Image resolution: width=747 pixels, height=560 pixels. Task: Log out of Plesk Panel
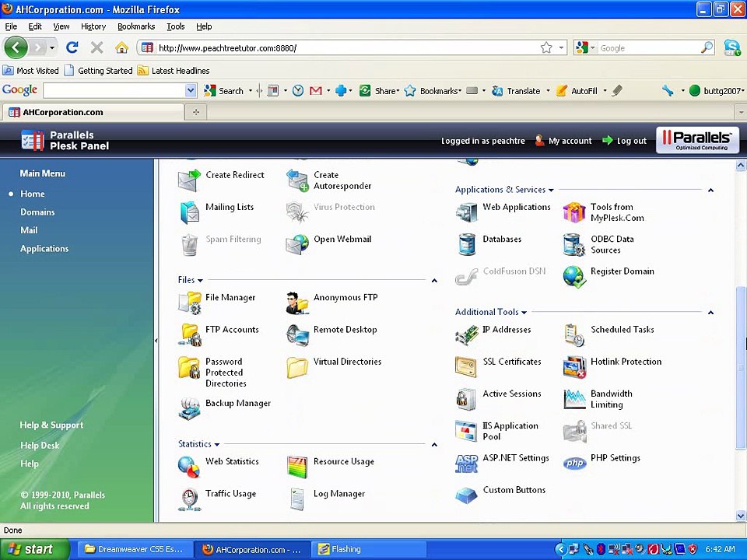click(x=625, y=141)
